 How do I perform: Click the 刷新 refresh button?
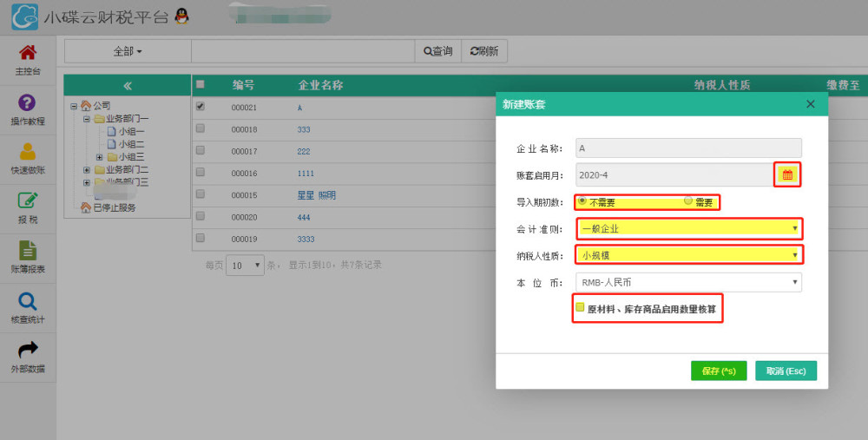pyautogui.click(x=484, y=51)
